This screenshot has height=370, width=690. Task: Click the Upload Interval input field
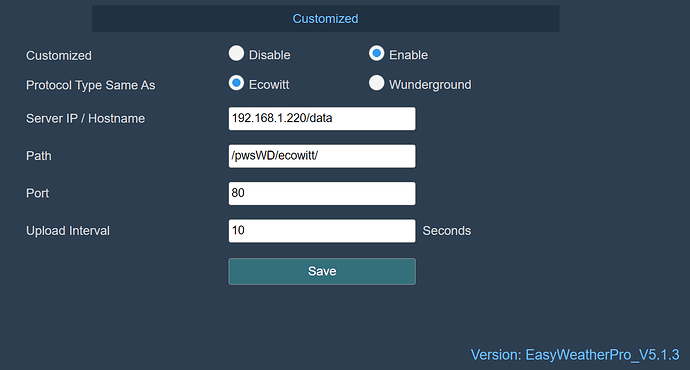click(322, 231)
